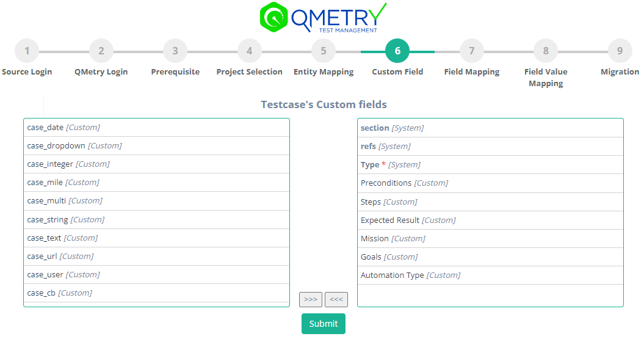Select Preconditions custom field
Viewport: 644px width, 339px height.
[x=490, y=183]
